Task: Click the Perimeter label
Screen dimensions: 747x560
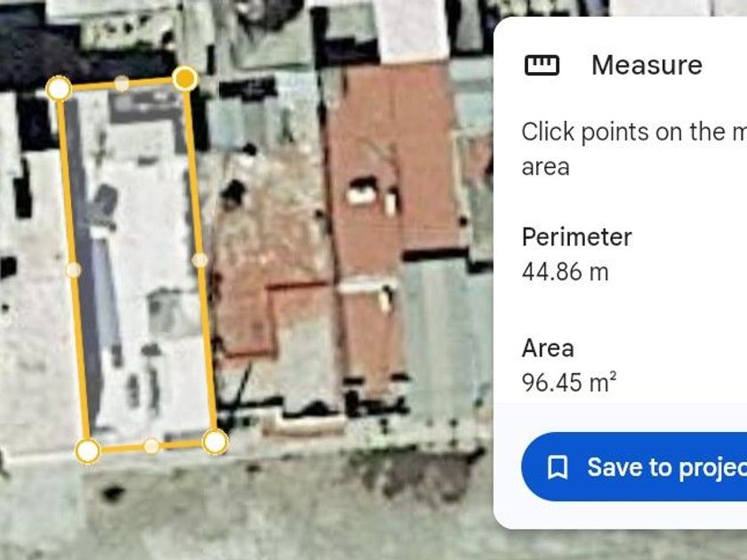Action: tap(576, 237)
